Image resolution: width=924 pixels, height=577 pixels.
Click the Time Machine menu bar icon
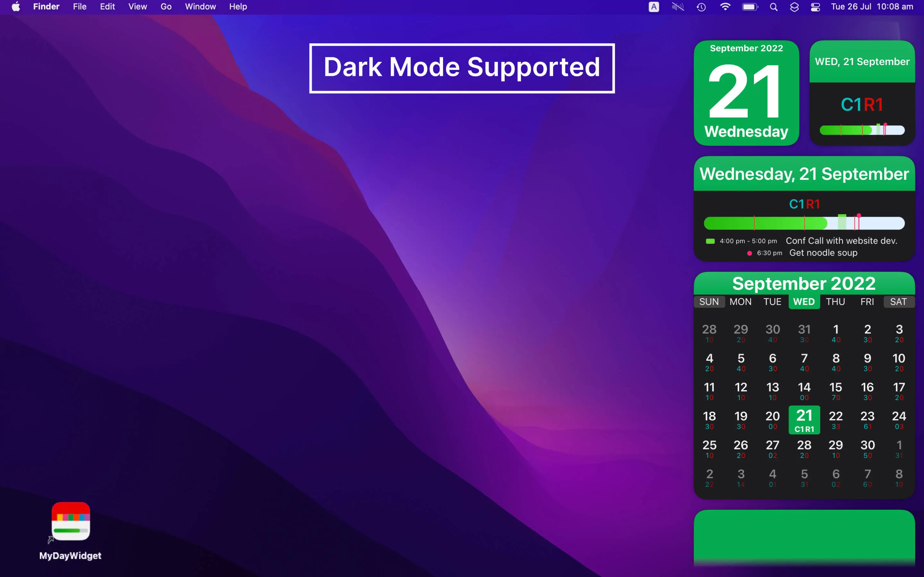[701, 6]
